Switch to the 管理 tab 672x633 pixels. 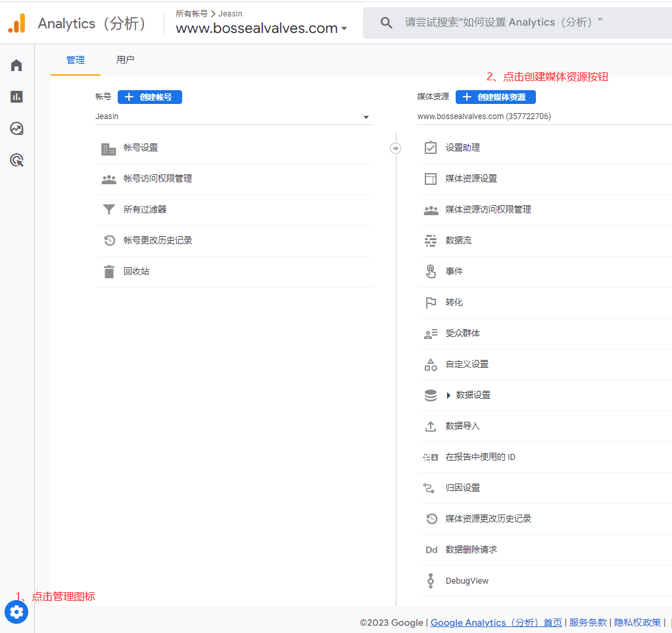tap(76, 60)
